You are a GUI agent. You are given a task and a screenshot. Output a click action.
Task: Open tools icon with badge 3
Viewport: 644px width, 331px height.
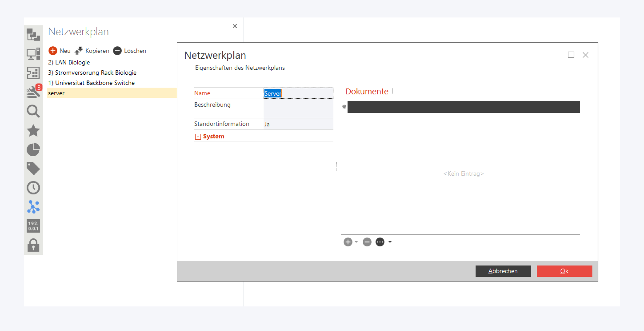pyautogui.click(x=33, y=92)
